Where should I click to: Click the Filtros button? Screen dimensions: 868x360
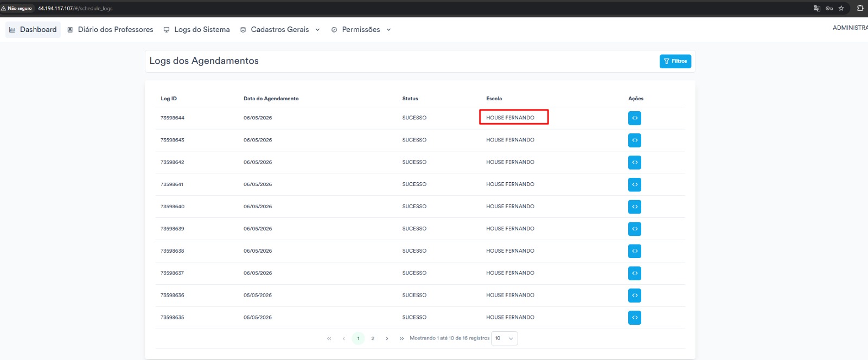pyautogui.click(x=675, y=61)
